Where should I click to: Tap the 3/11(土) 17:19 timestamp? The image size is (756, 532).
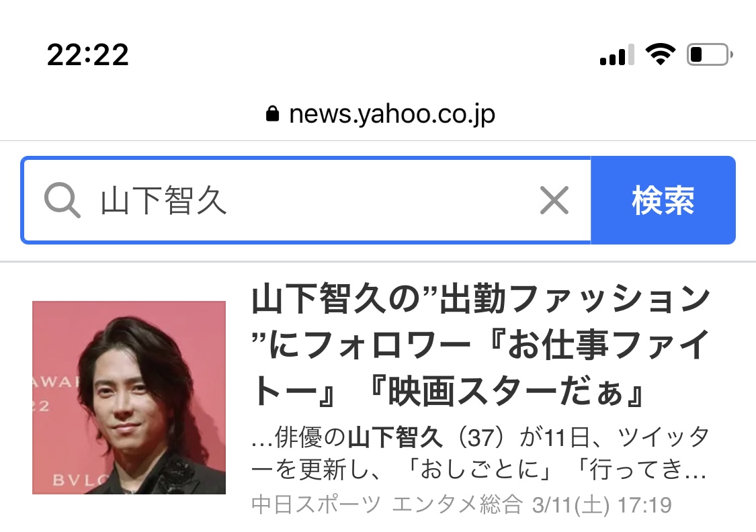[x=601, y=506]
